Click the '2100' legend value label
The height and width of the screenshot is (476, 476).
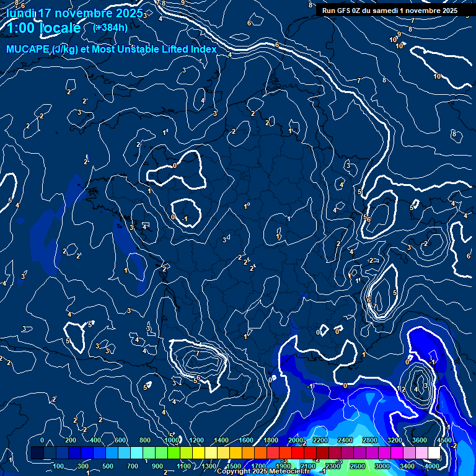tap(308, 466)
